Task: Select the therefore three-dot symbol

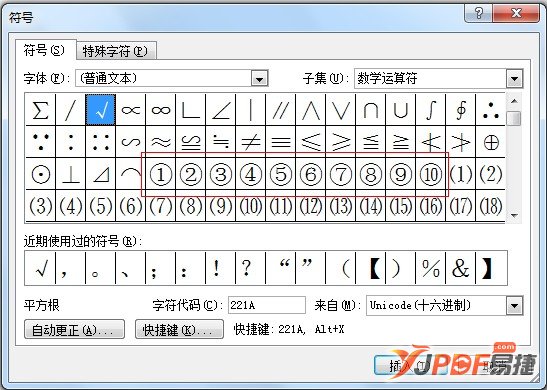Action: 490,110
